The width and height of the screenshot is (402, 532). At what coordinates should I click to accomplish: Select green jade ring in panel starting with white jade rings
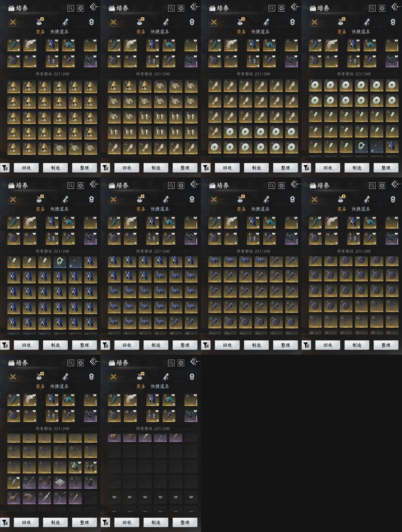click(361, 146)
